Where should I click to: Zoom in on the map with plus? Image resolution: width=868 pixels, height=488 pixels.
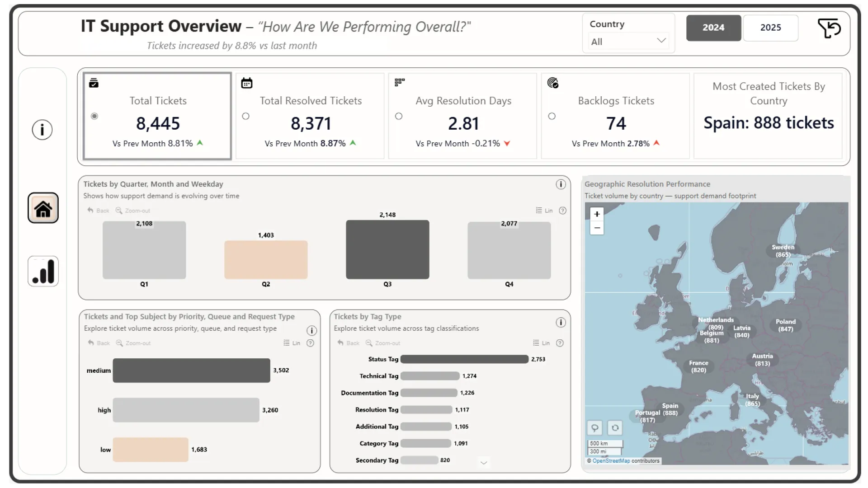597,214
